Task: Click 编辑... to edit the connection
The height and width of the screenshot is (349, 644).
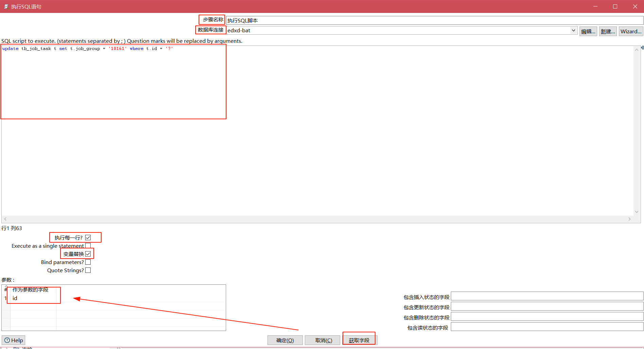Action: tap(588, 31)
